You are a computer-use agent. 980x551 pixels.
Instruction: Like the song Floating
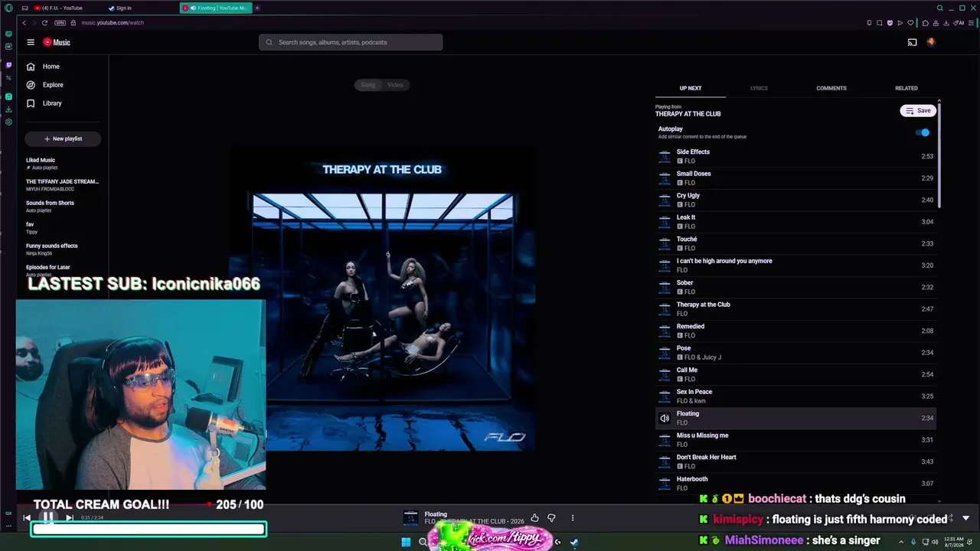click(534, 518)
